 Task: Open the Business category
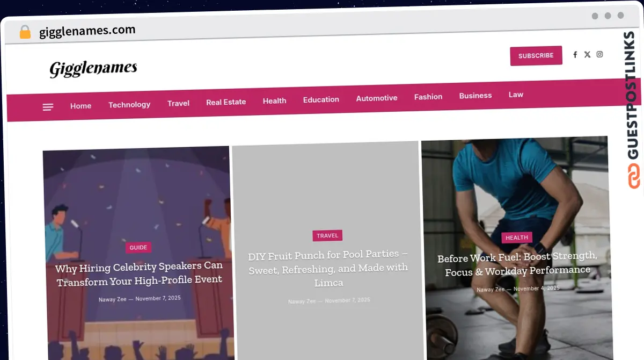point(475,96)
